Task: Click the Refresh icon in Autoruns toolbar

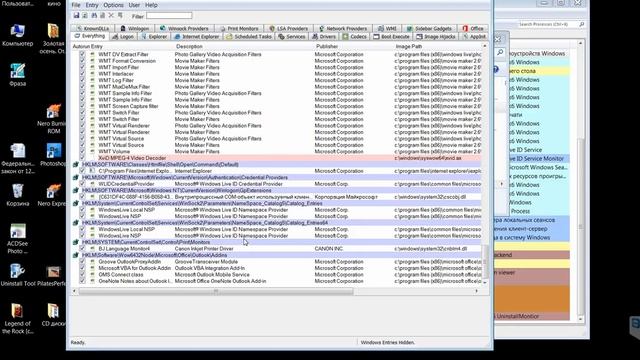Action: [85, 16]
